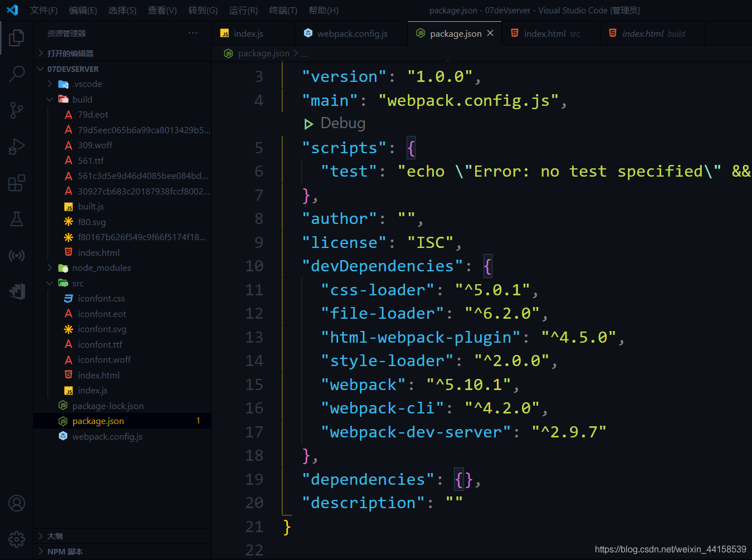The image size is (752, 560).
Task: Open iconfont.woff in src folder
Action: (123, 360)
